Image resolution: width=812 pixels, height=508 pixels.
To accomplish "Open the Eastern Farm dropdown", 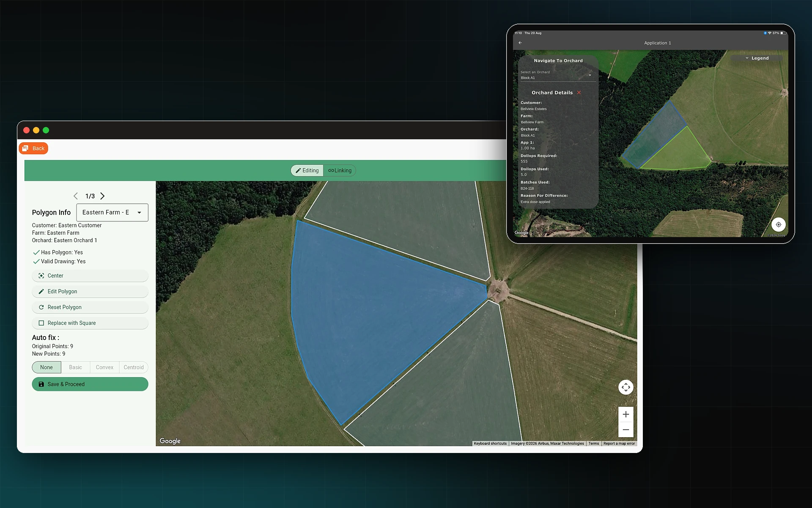I will click(112, 213).
